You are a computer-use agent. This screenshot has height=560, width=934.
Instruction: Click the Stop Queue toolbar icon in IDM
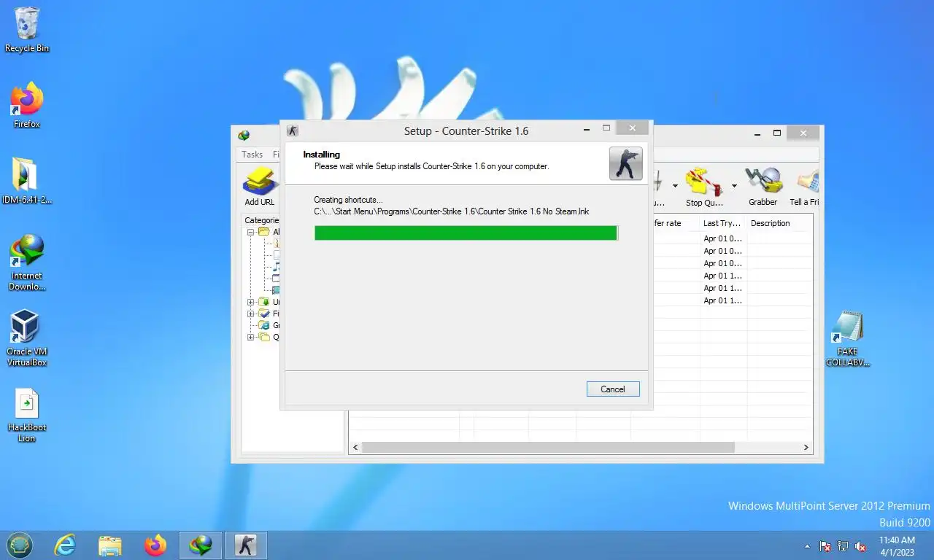[x=703, y=187]
